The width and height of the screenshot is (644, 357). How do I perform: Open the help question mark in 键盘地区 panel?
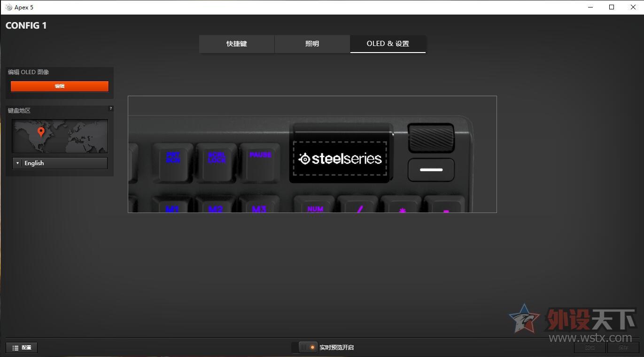pyautogui.click(x=111, y=108)
